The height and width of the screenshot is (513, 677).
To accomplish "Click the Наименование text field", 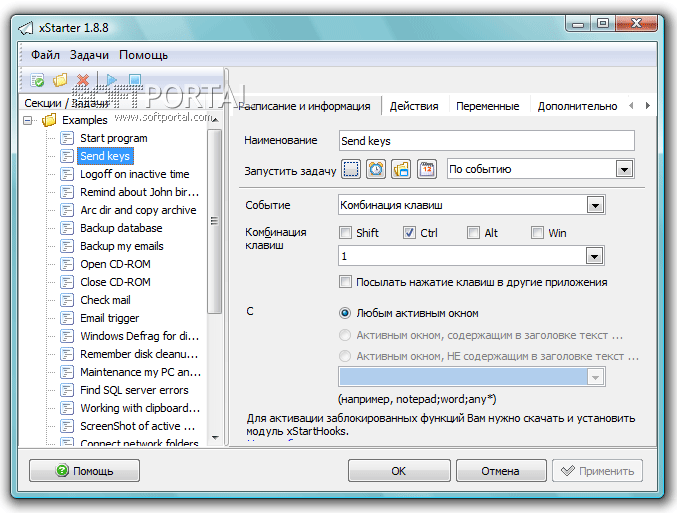I will pyautogui.click(x=486, y=141).
